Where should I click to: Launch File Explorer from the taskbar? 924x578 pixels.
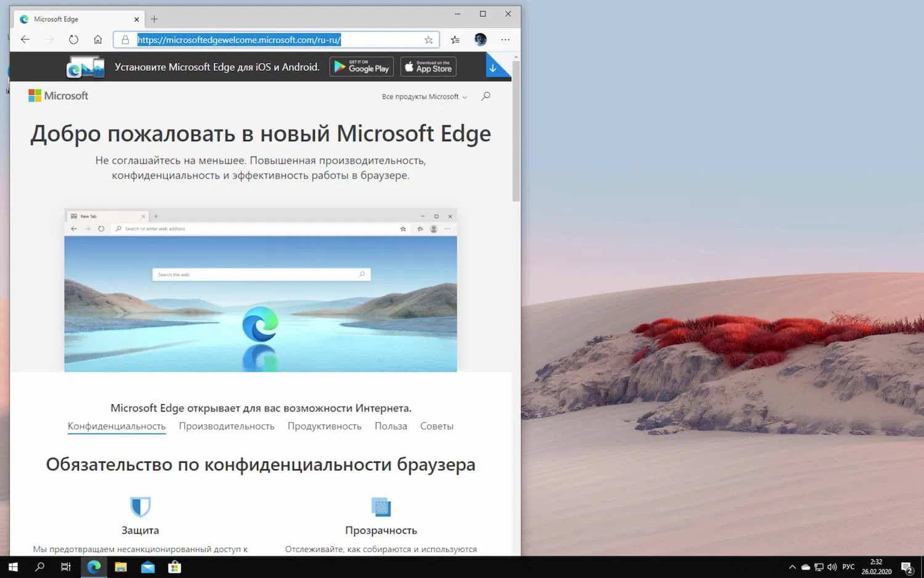(x=121, y=566)
